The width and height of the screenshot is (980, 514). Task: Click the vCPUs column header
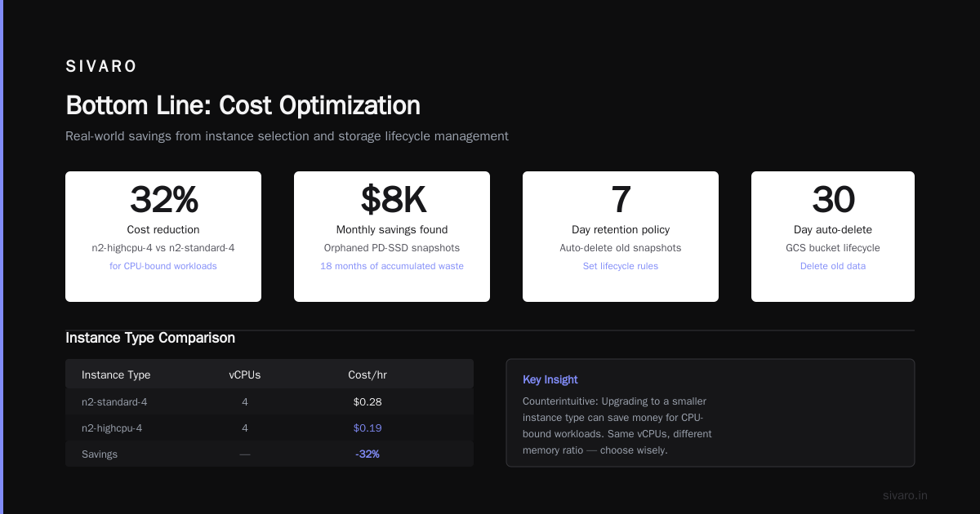(245, 375)
